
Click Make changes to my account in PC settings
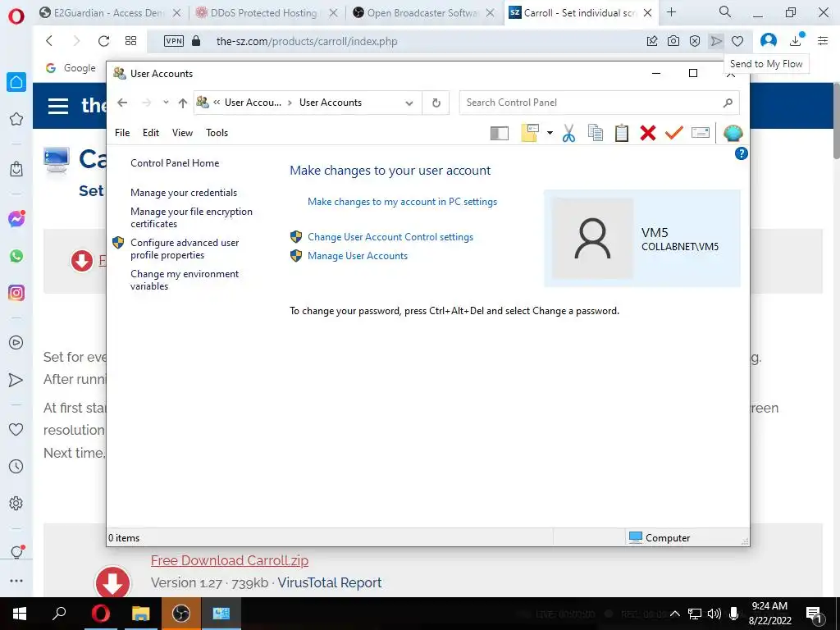coord(402,202)
